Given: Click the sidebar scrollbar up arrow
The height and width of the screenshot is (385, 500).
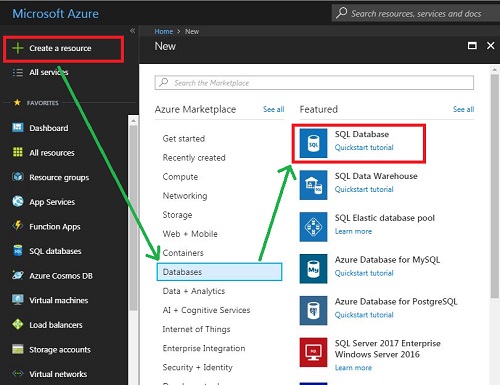Looking at the screenshot, I should pyautogui.click(x=133, y=120).
